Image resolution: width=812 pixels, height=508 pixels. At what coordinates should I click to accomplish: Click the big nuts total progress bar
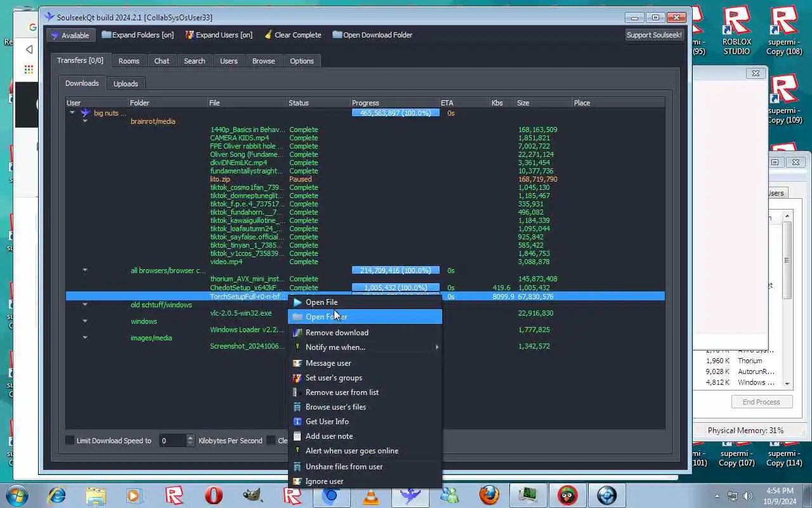coord(395,113)
